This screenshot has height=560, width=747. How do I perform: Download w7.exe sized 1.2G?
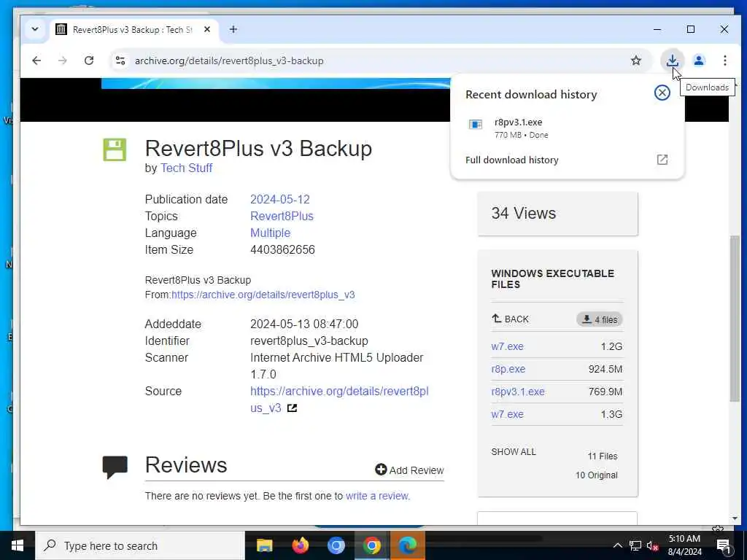click(x=508, y=346)
